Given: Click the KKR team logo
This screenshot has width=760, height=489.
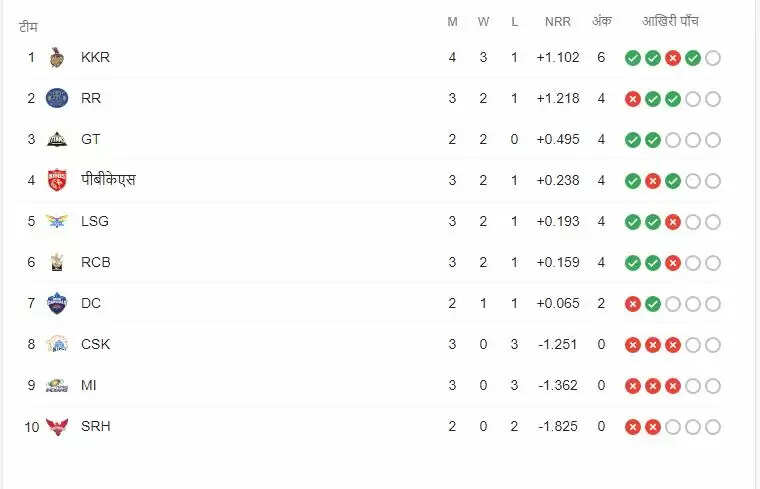Looking at the screenshot, I should tap(57, 57).
